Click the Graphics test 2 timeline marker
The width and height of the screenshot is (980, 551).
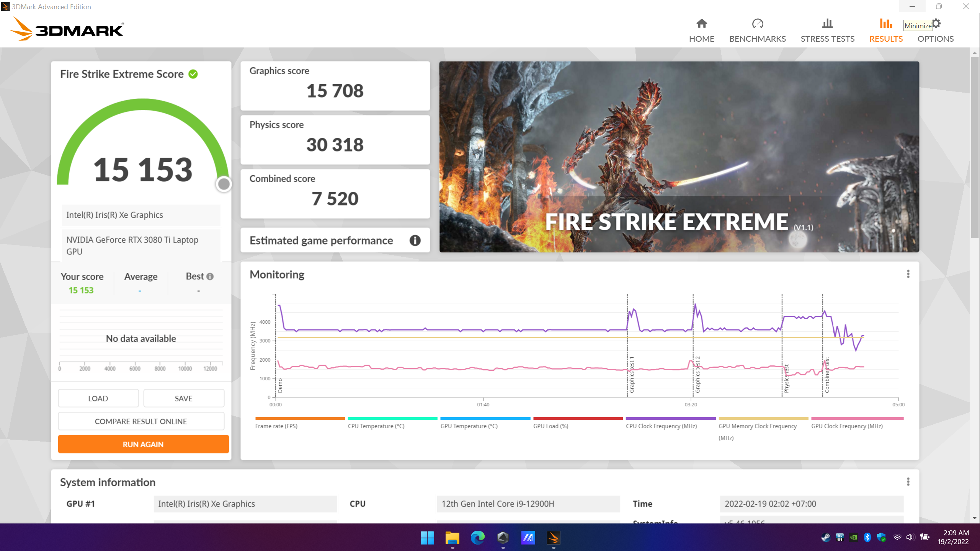pyautogui.click(x=697, y=375)
